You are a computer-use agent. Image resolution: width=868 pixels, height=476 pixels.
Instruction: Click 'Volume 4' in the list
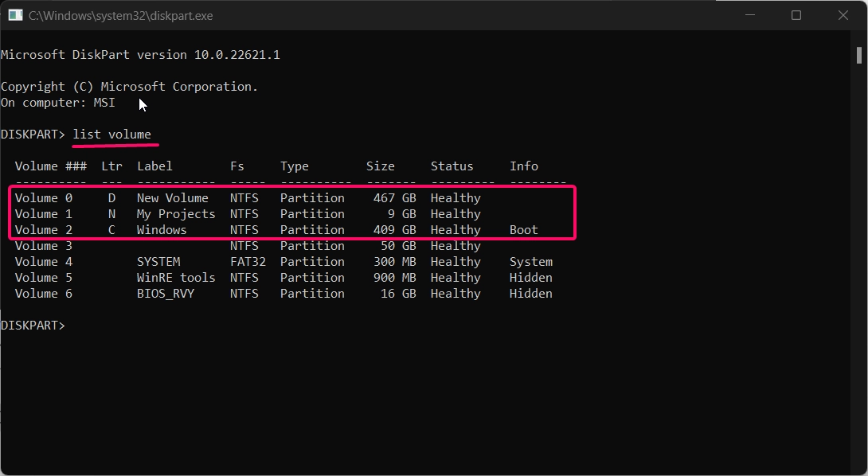pos(44,262)
